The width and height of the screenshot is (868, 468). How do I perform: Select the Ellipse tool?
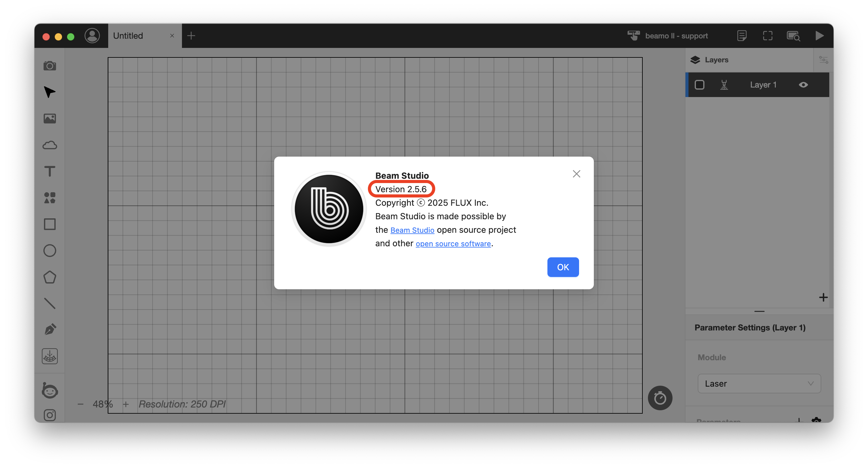click(49, 251)
